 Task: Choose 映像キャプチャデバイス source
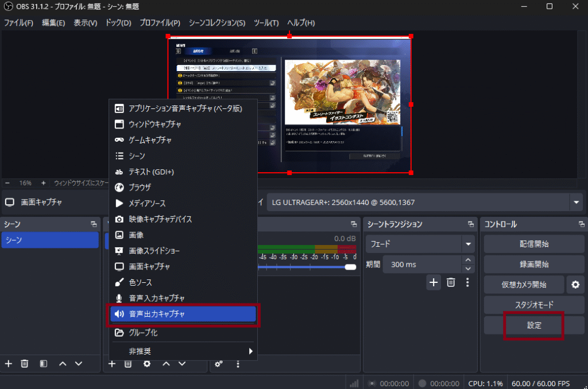coord(183,219)
